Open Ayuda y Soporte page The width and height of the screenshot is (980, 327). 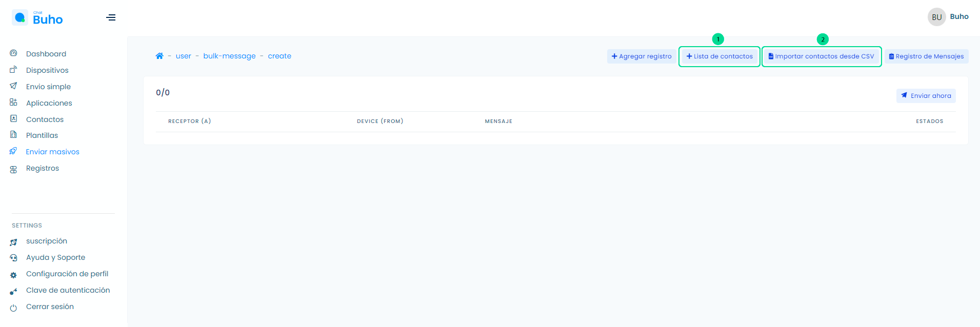(55, 257)
